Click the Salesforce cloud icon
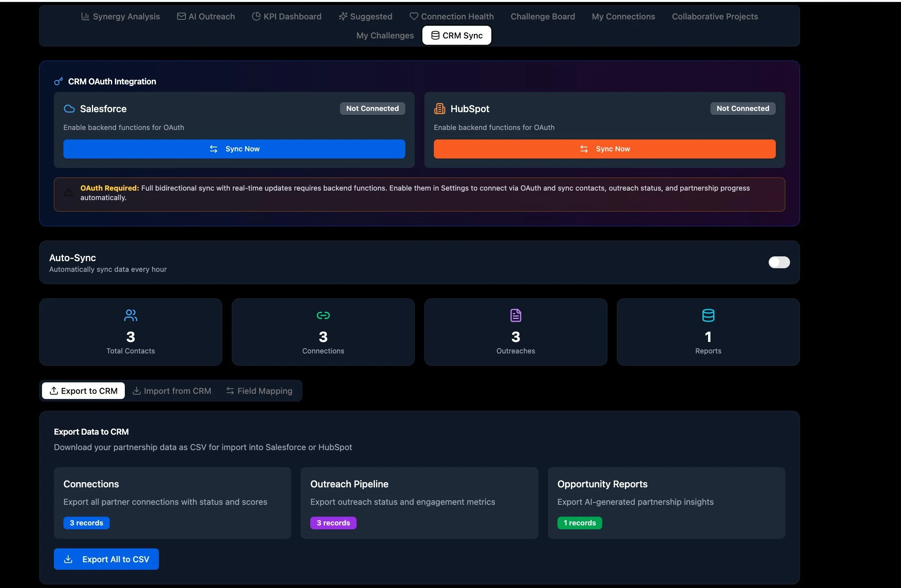The height and width of the screenshot is (588, 901). [x=69, y=109]
